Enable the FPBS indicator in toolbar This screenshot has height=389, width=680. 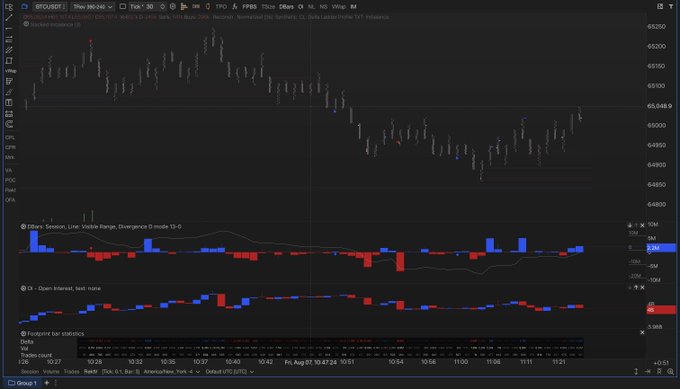[249, 7]
